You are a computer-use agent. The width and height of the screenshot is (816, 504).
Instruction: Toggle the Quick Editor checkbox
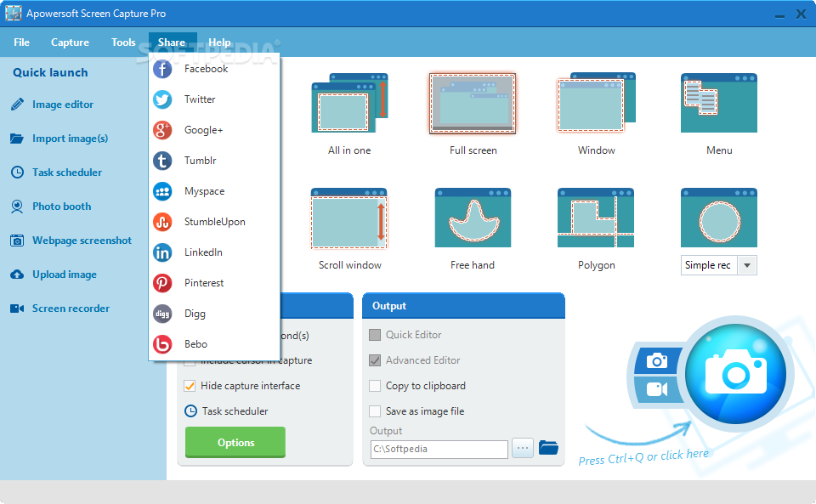tap(375, 335)
